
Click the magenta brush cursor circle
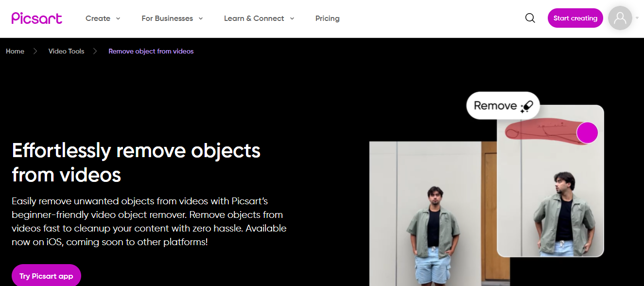(x=587, y=133)
